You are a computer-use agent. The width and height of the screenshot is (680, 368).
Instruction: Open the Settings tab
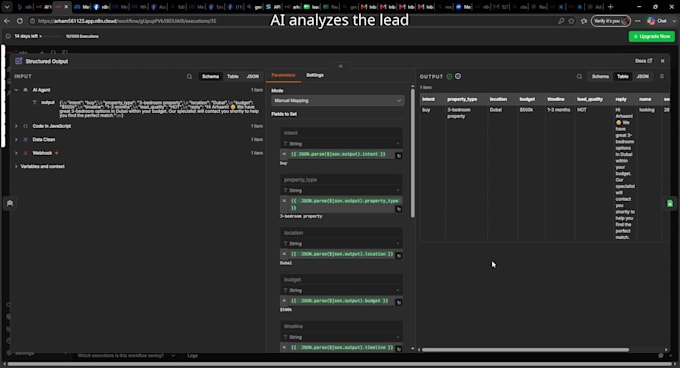click(315, 75)
